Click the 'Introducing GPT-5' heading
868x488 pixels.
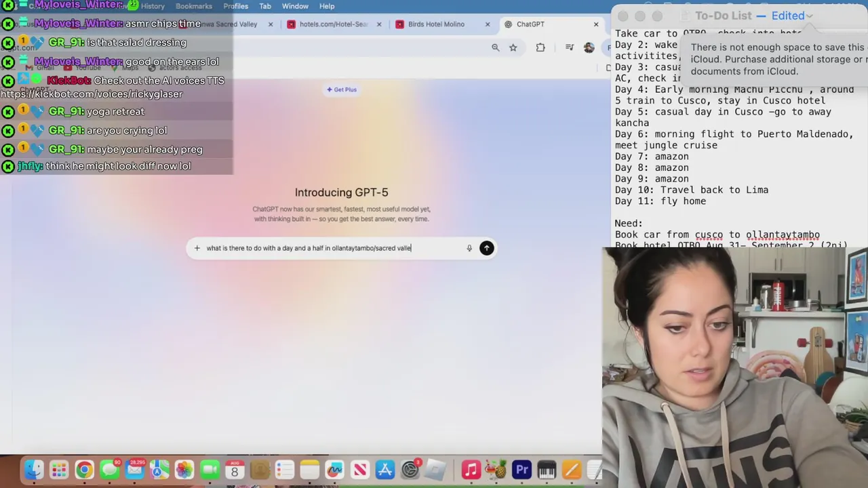pos(341,192)
